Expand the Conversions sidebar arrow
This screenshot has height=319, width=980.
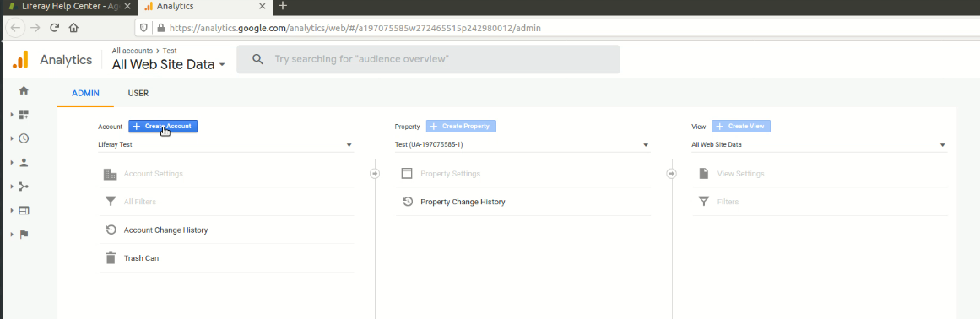[x=13, y=234]
